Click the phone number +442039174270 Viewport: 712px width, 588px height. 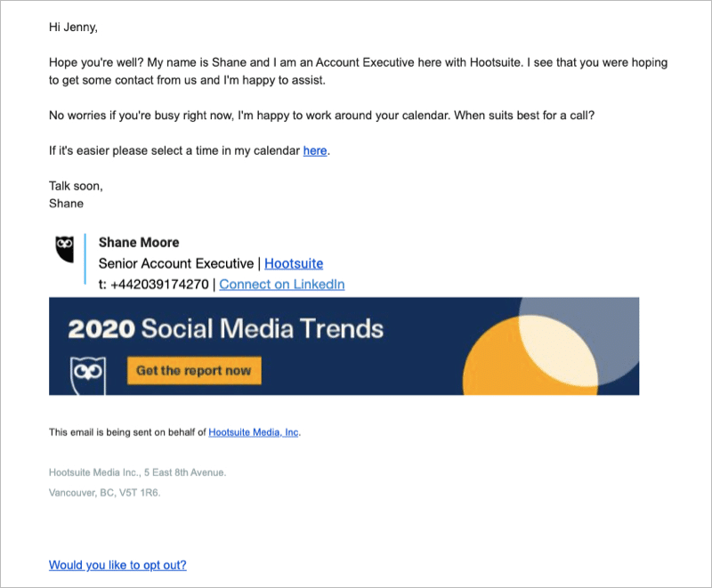pyautogui.click(x=159, y=285)
